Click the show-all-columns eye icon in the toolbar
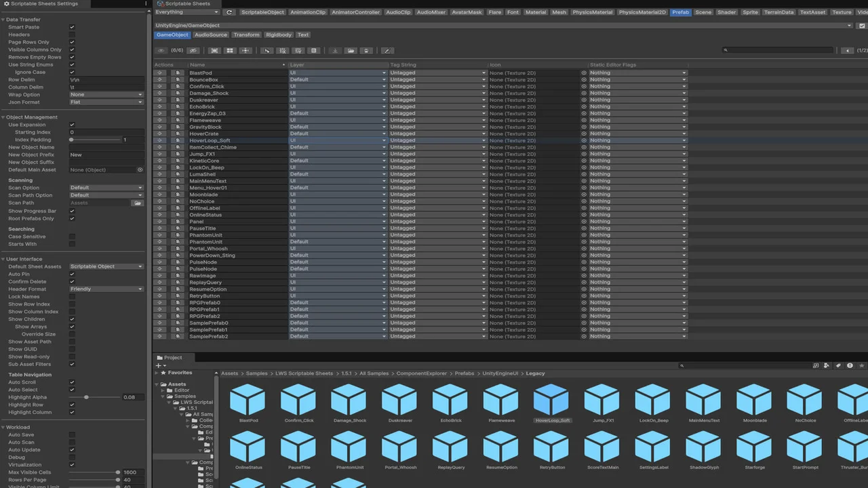Image resolution: width=868 pixels, height=488 pixels. click(x=161, y=50)
